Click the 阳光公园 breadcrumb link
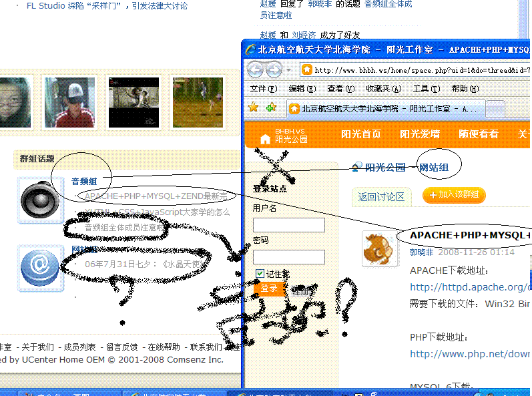 click(385, 168)
